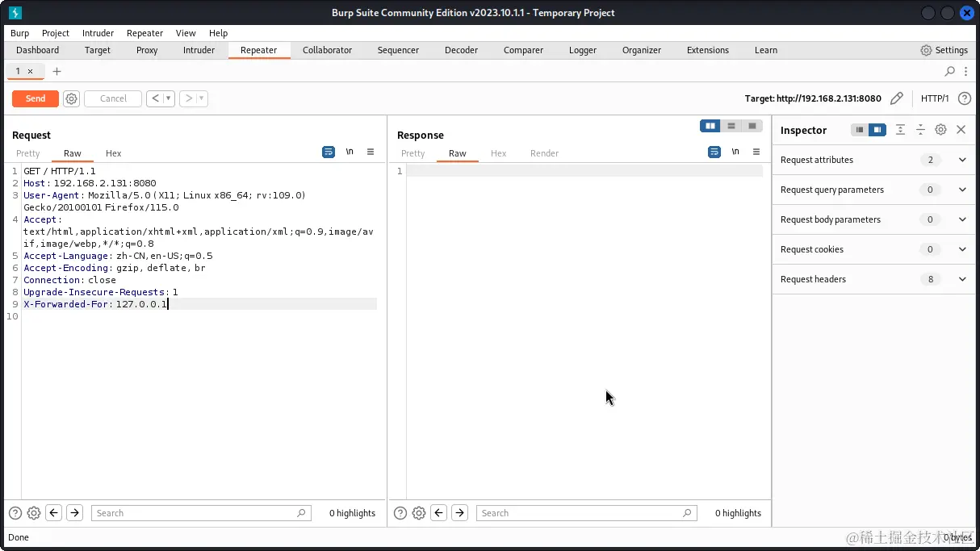This screenshot has height=551, width=980.
Task: Close the Inspector panel
Action: pyautogui.click(x=961, y=130)
